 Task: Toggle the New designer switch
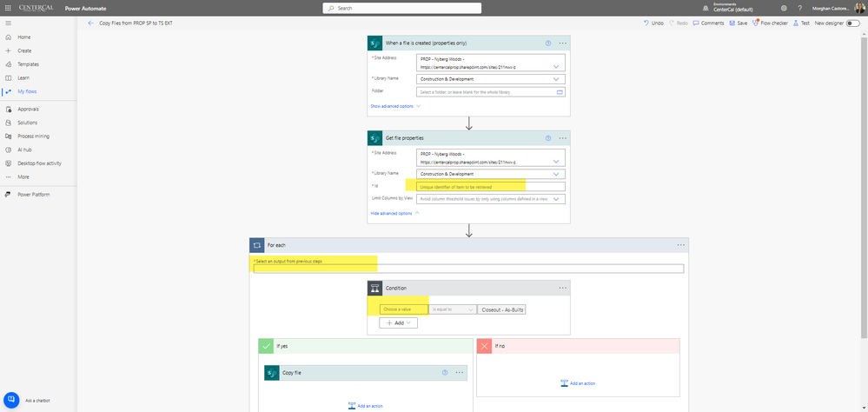[x=853, y=23]
